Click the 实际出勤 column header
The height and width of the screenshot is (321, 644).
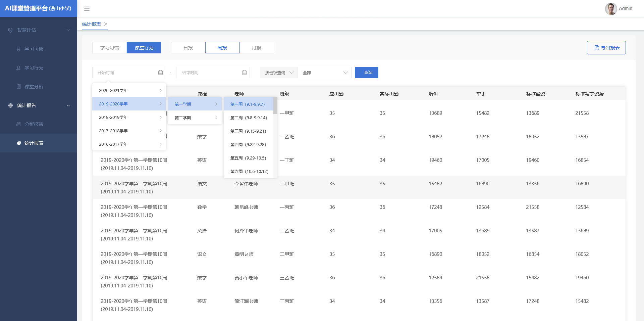point(389,94)
